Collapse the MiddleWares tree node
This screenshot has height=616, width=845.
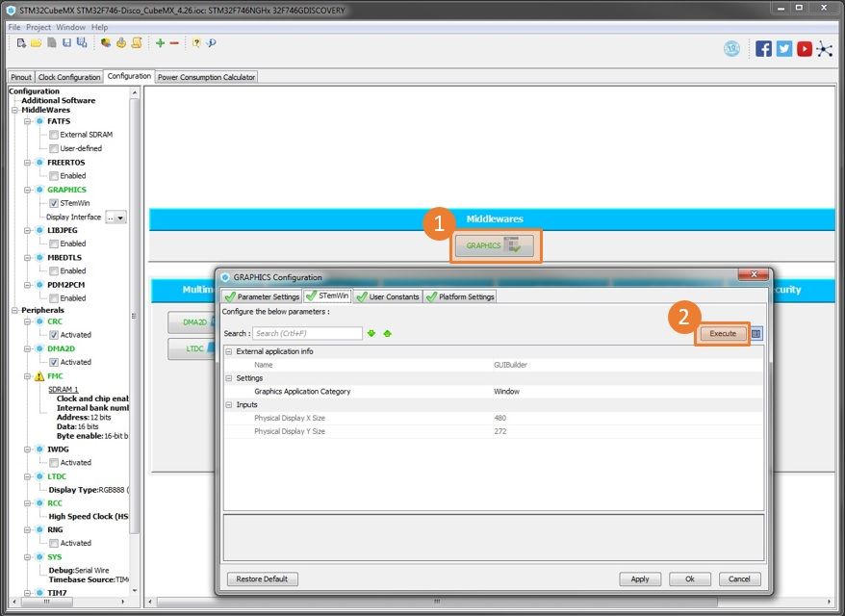[14, 110]
